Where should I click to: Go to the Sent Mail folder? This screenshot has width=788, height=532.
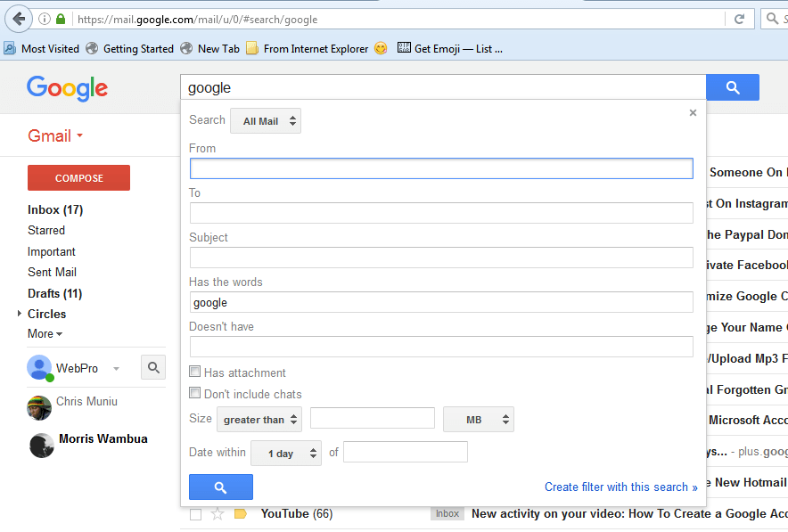coord(52,272)
